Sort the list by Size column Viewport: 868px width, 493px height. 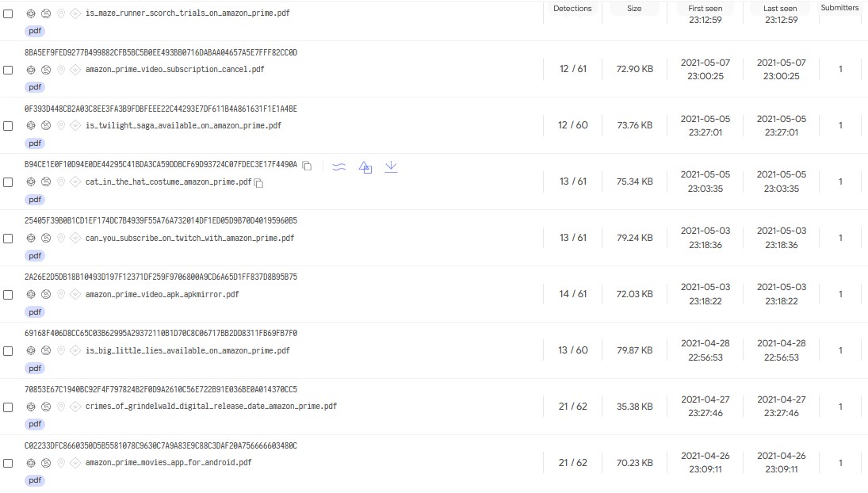[x=634, y=9]
